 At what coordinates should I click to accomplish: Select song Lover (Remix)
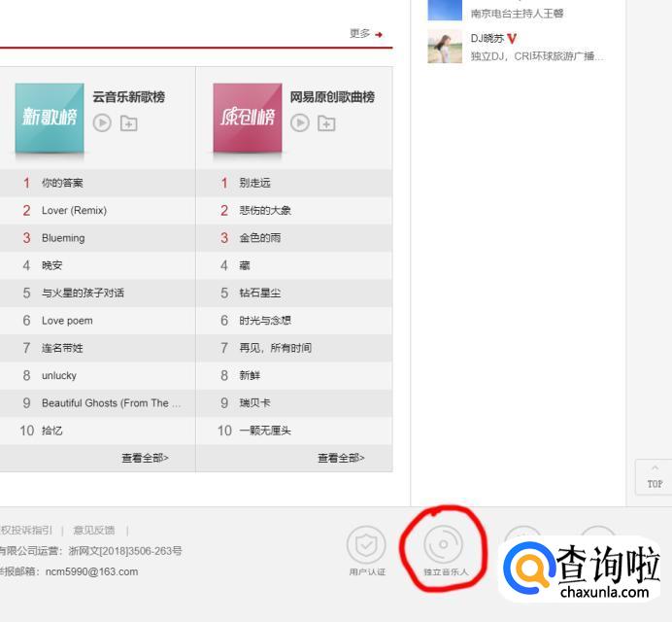point(74,210)
